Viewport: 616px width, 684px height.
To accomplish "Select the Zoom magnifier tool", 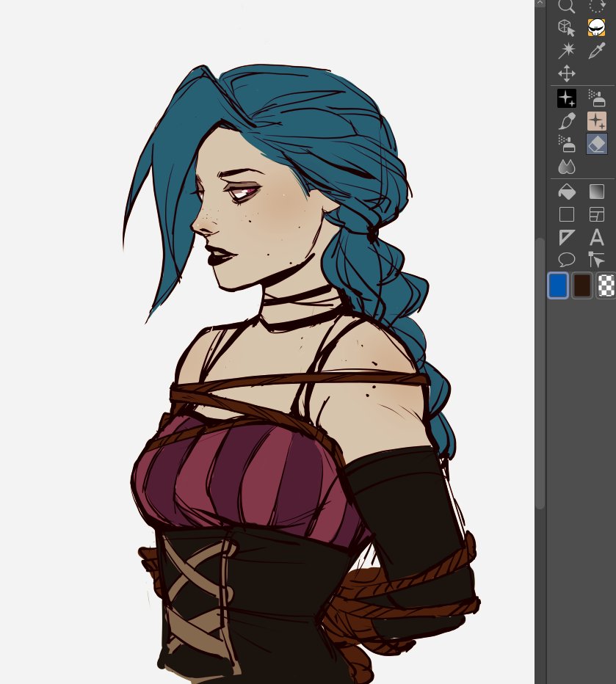I will coord(566,6).
